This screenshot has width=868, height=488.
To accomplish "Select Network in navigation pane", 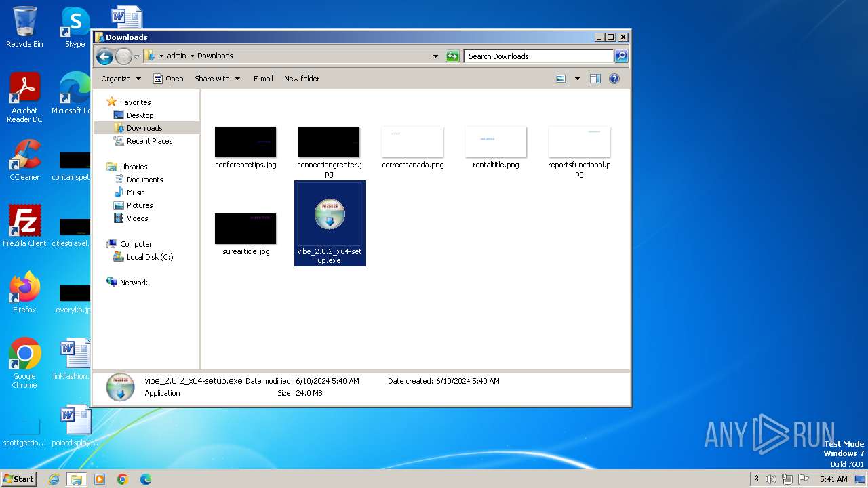I will click(x=134, y=283).
